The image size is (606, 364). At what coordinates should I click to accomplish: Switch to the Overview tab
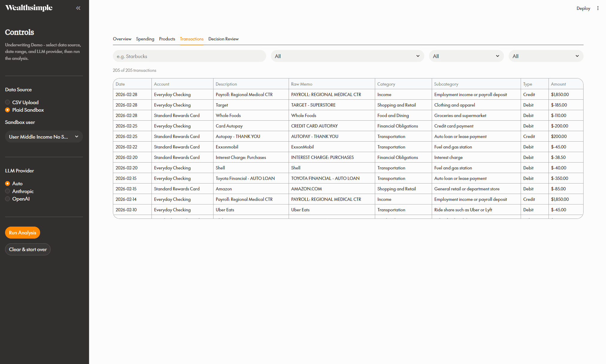[x=122, y=39]
